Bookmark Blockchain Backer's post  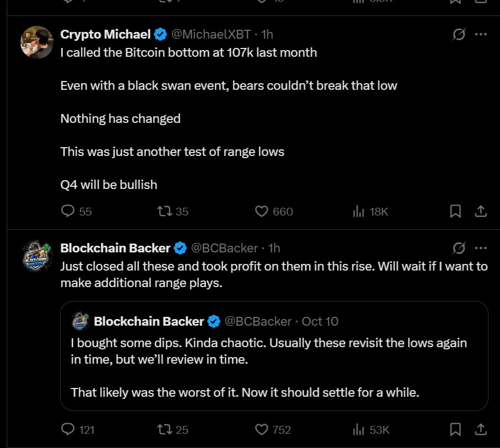[455, 429]
